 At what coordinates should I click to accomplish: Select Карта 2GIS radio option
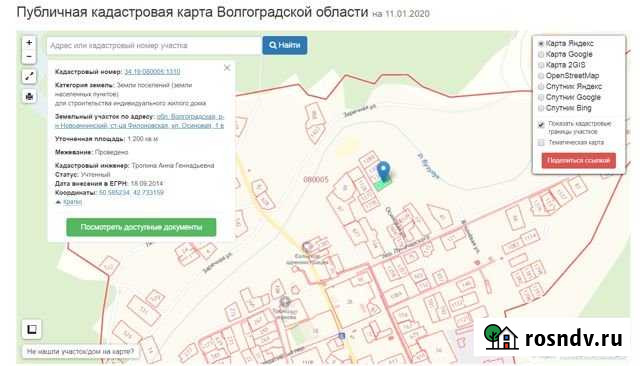(x=541, y=65)
